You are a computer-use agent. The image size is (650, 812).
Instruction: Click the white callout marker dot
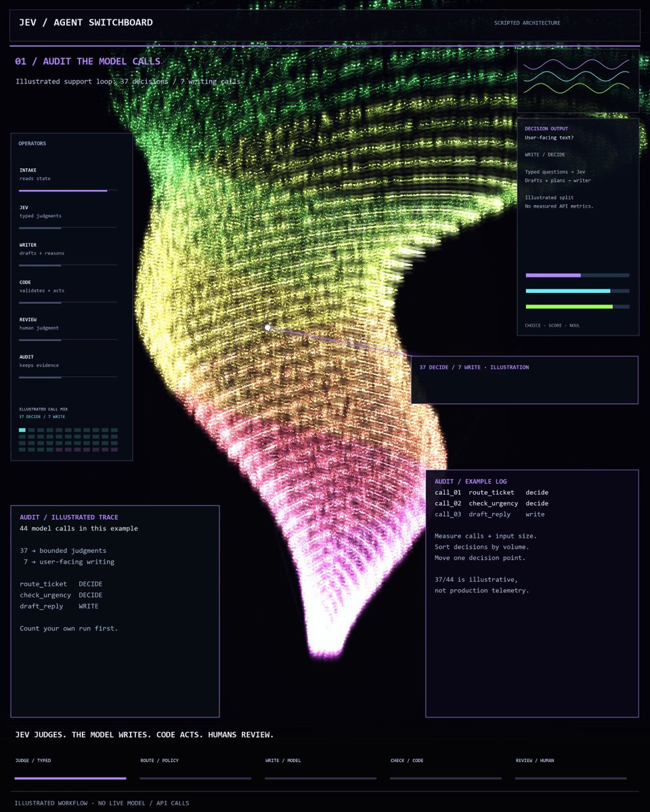click(x=267, y=328)
